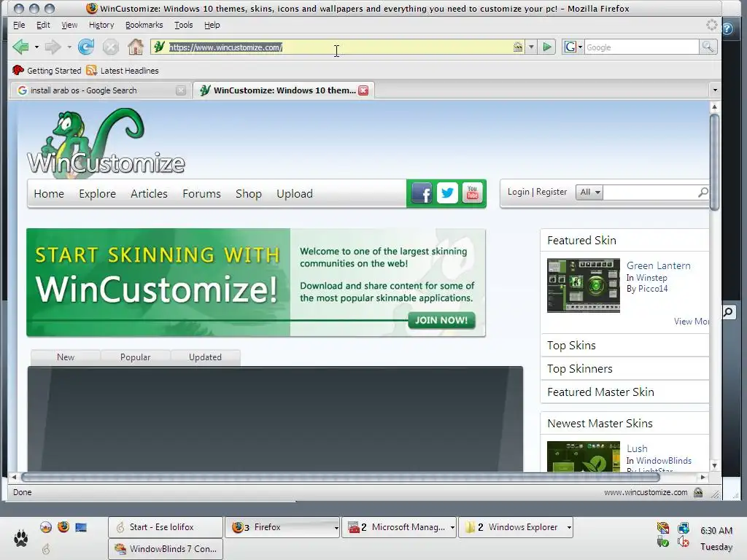Open the WindowBlinds 7 Con... taskbar button

click(x=166, y=549)
